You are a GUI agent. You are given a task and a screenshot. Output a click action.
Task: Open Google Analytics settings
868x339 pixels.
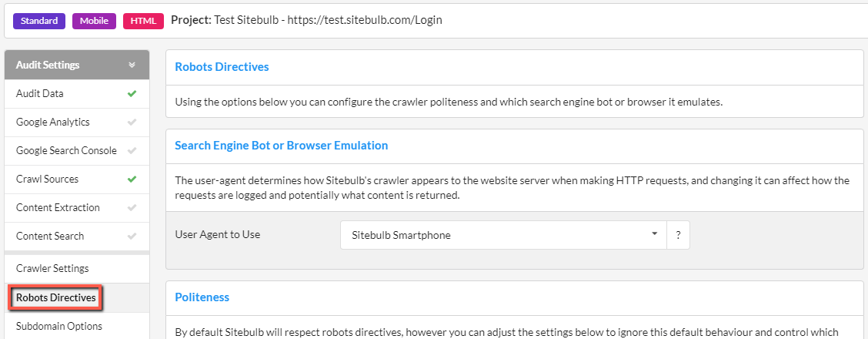point(77,123)
